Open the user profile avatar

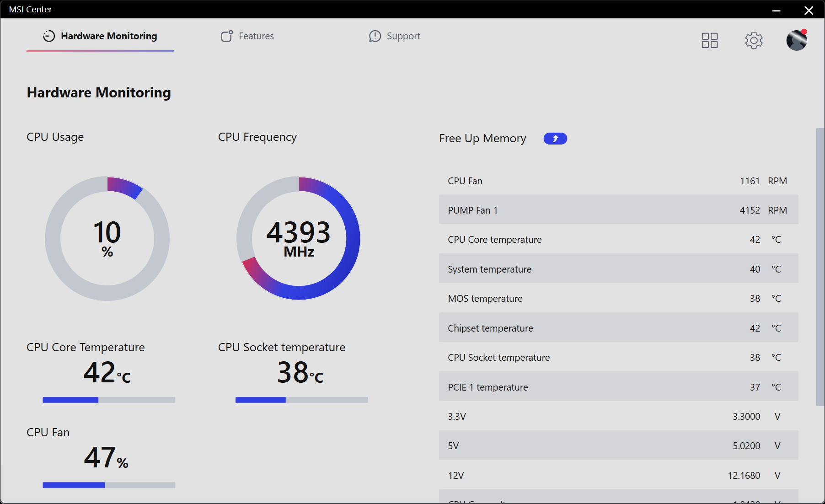[x=797, y=40]
